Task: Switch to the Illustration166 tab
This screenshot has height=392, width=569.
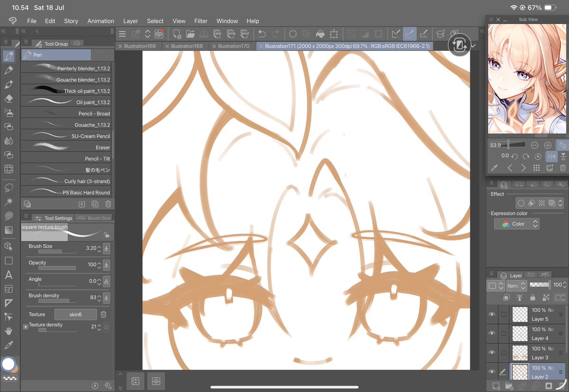Action: [x=139, y=46]
